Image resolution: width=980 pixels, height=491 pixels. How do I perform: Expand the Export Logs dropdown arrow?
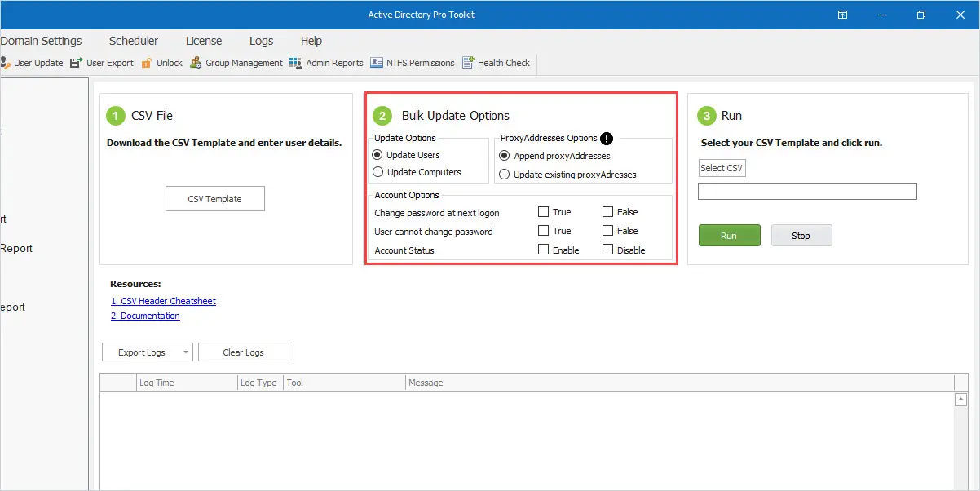[x=186, y=352]
